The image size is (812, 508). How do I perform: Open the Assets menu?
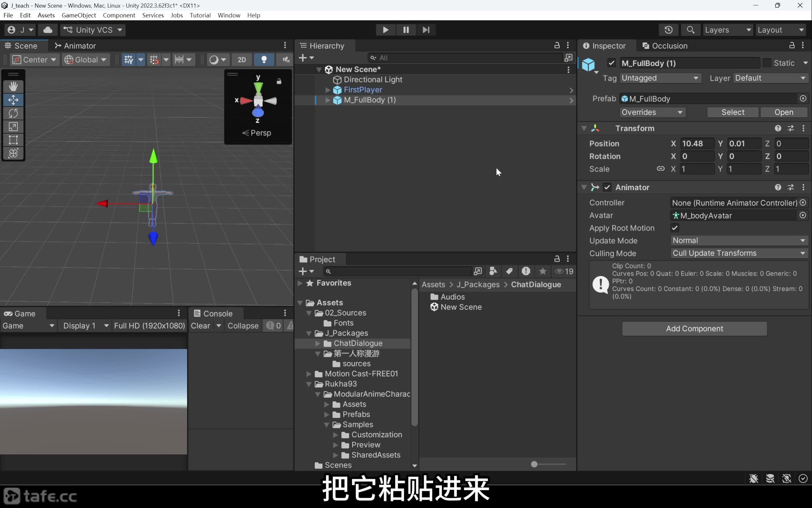(46, 15)
